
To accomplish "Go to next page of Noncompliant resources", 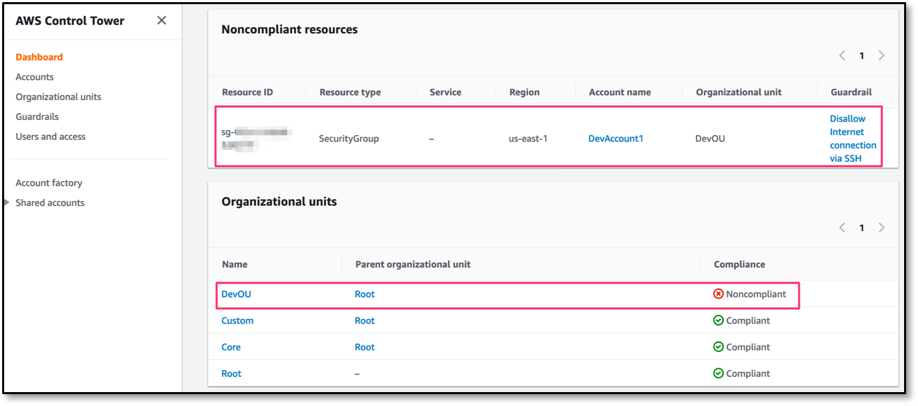I will click(881, 56).
